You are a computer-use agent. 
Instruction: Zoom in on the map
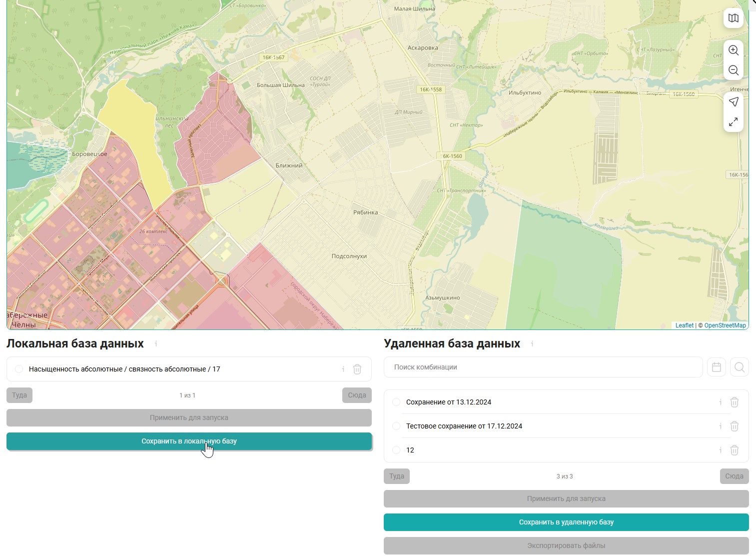[733, 50]
